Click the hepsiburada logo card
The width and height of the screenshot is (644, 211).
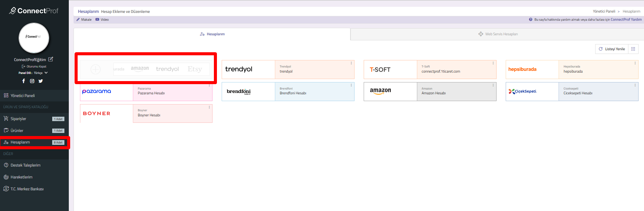(x=532, y=70)
